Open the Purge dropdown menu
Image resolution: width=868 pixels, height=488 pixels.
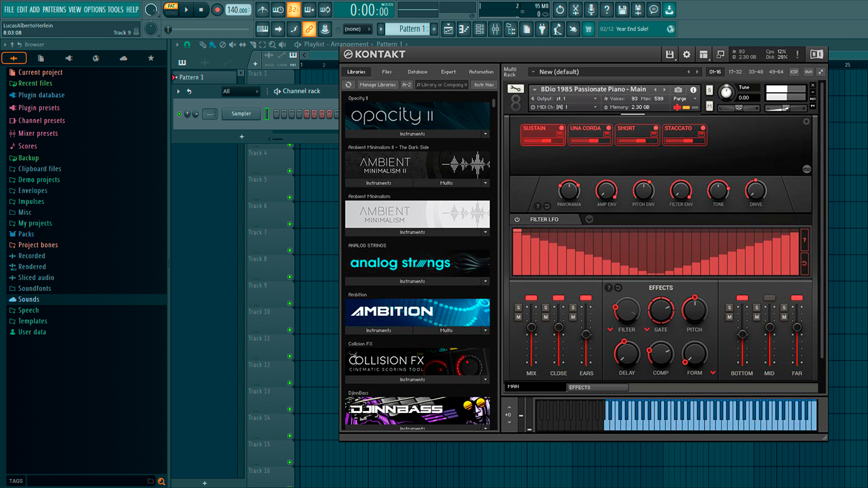684,98
